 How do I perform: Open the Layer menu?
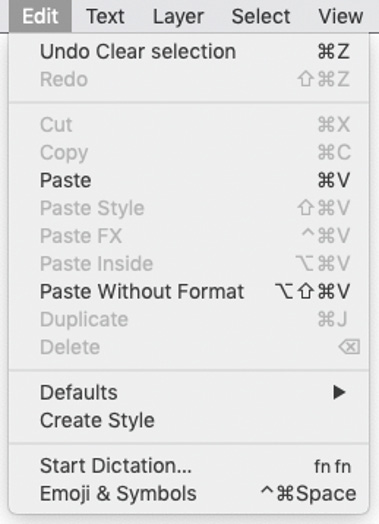pos(178,16)
